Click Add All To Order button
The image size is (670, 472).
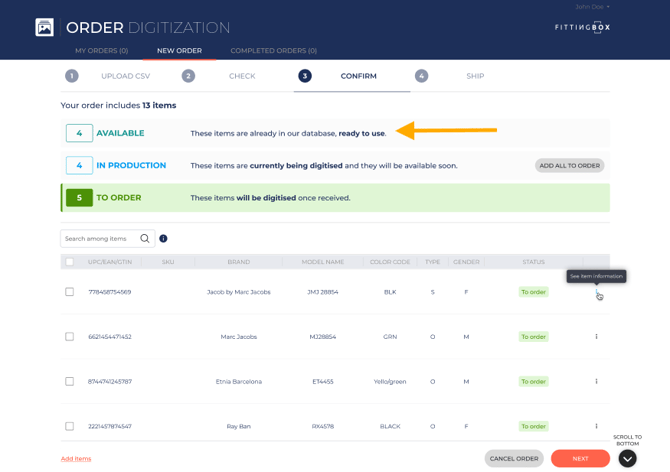coord(569,166)
